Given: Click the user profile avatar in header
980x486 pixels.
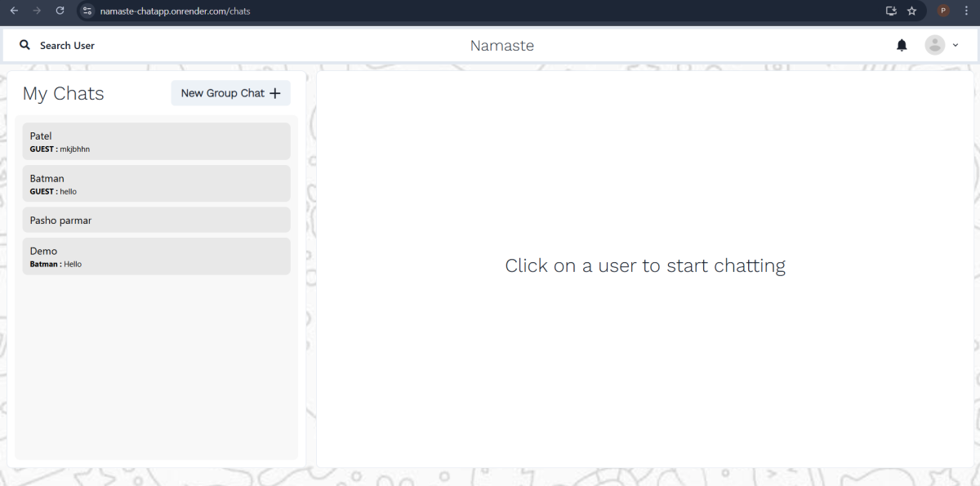Looking at the screenshot, I should 934,46.
